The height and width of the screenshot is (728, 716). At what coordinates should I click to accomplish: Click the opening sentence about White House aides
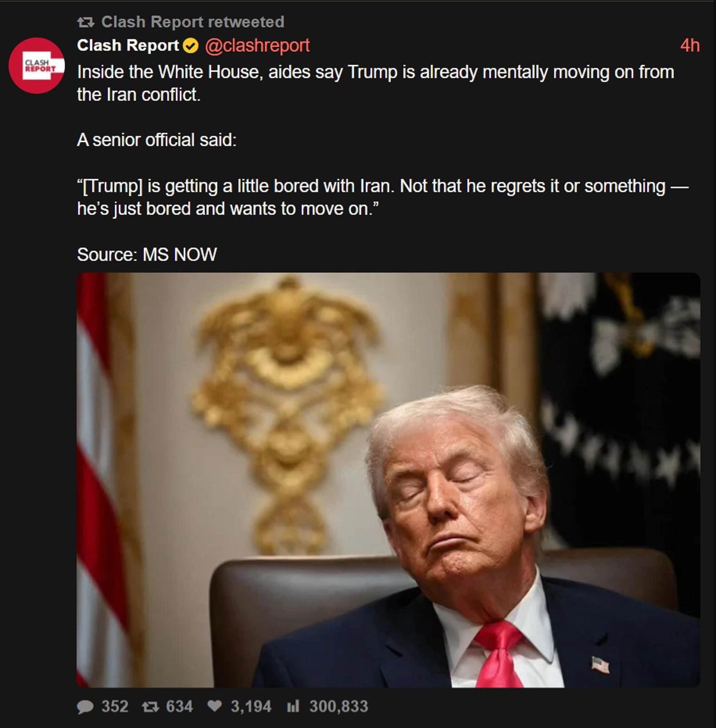coord(376,83)
